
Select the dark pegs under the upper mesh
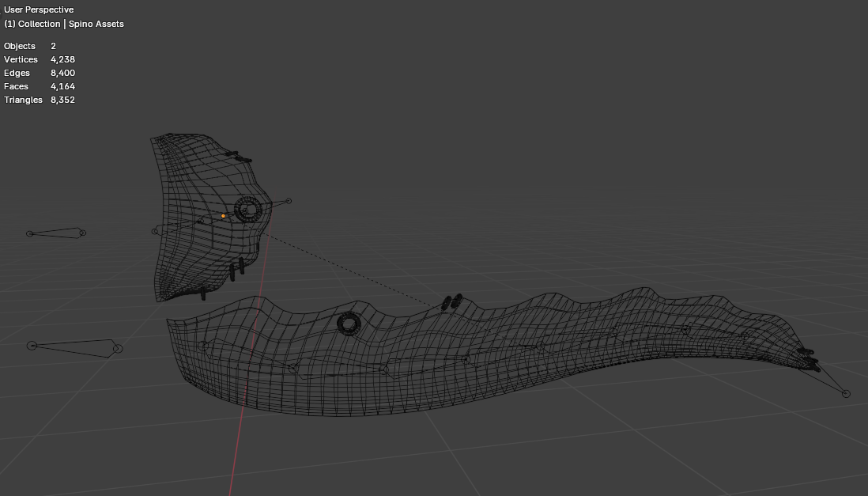tap(237, 270)
